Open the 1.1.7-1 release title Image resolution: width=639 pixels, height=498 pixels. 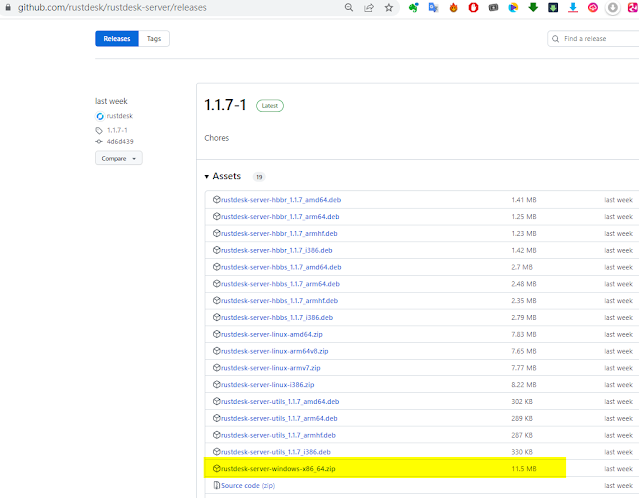coord(225,105)
